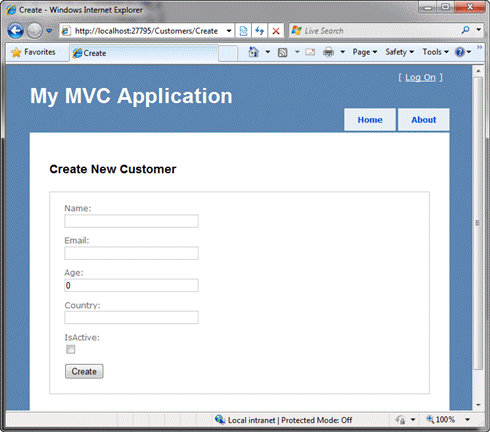Click the vertical scrollbar down arrow
The height and width of the screenshot is (432, 490).
(478, 405)
